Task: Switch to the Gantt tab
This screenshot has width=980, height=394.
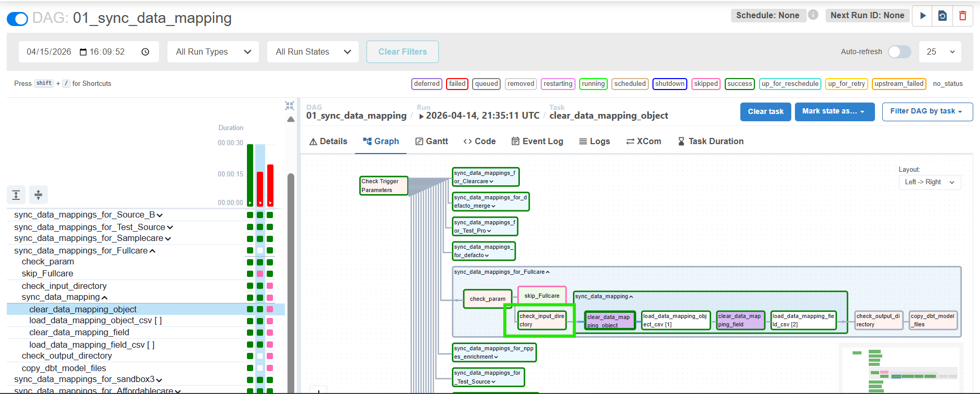Action: 432,142
